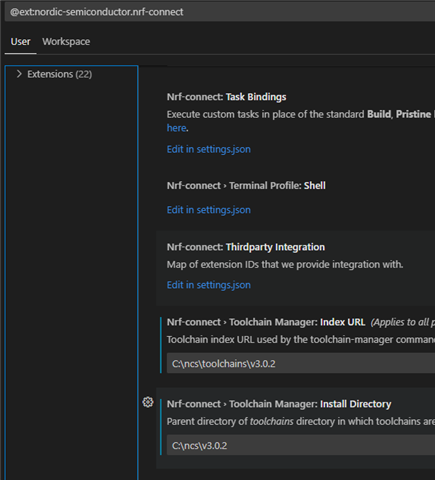435x480 pixels.
Task: Click the 'Toolchain Manager: Install Directory' setting title
Action: [279, 404]
